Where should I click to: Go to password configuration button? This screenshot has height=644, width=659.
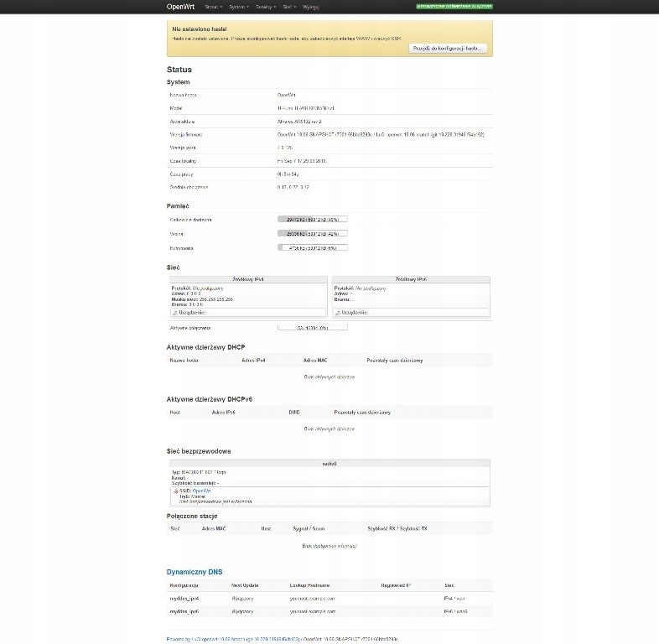448,49
